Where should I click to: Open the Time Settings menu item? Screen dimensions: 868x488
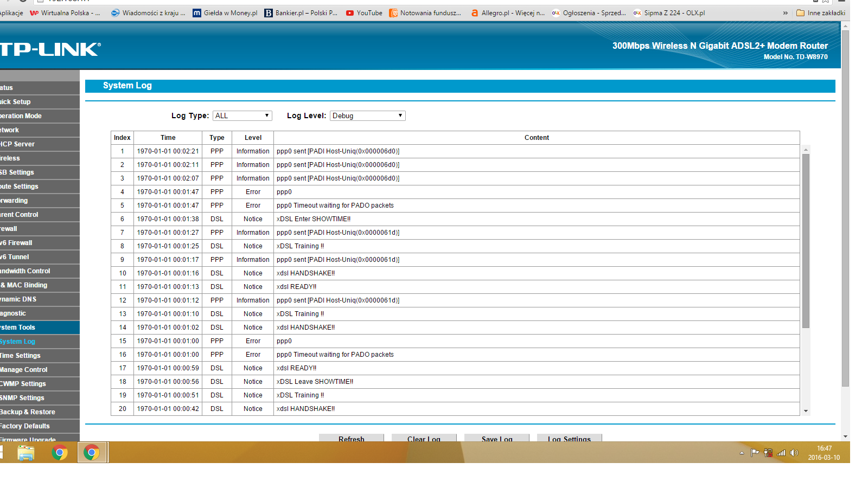(21, 356)
